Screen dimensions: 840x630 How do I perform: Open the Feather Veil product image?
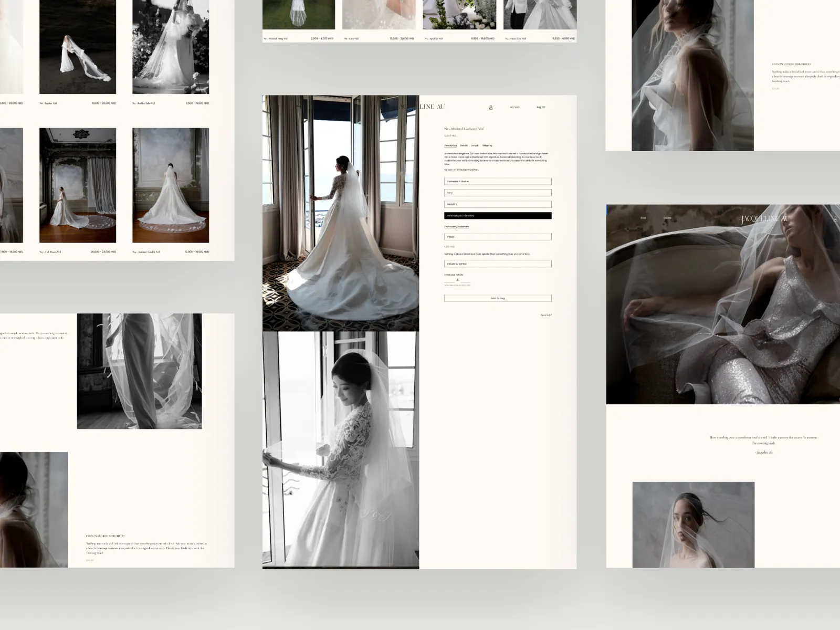[78, 47]
